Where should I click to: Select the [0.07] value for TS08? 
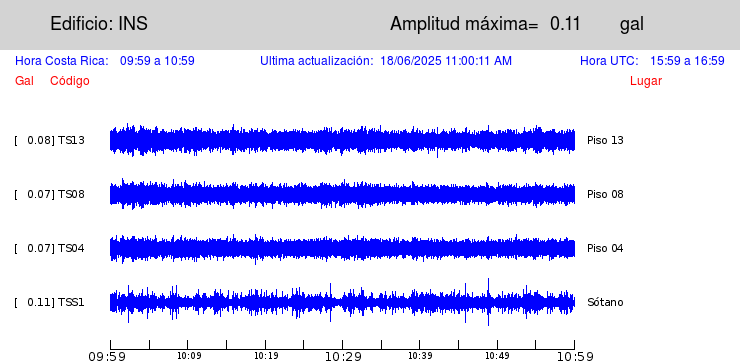[x=34, y=194]
